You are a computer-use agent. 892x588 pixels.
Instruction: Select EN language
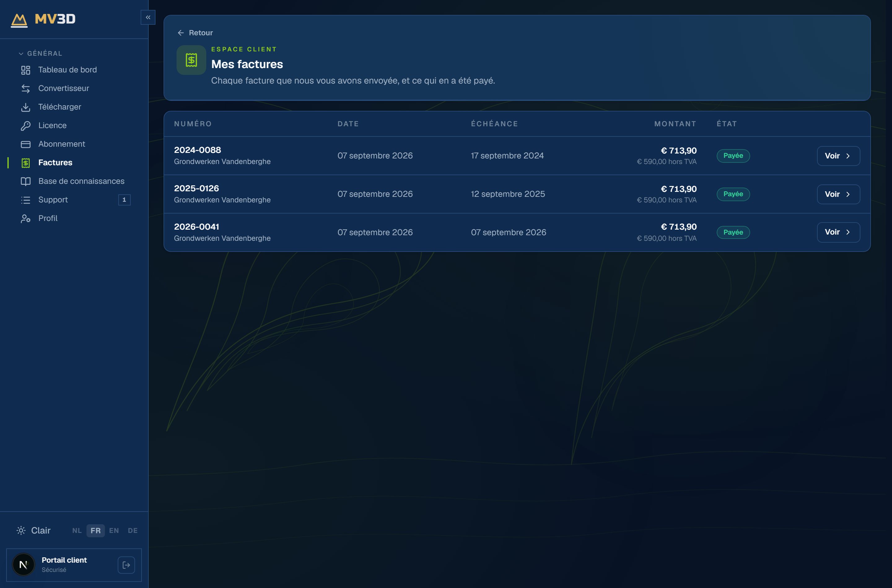pyautogui.click(x=114, y=531)
